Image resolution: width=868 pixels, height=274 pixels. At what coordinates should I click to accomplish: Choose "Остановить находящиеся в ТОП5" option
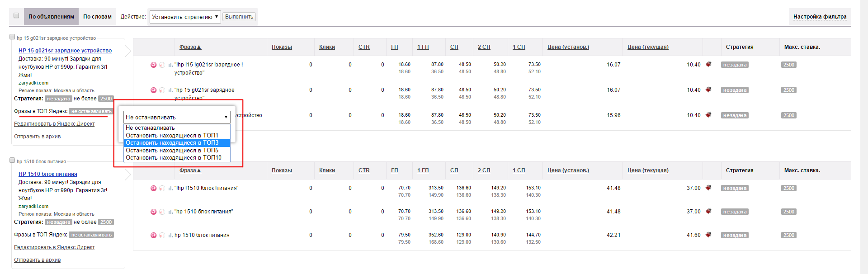click(172, 150)
